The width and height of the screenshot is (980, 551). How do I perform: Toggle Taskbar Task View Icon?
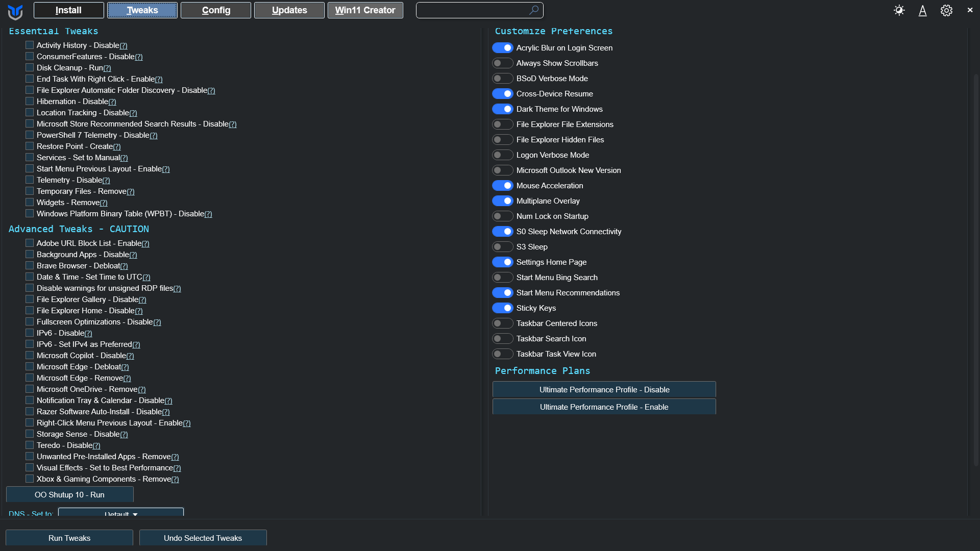click(x=503, y=354)
